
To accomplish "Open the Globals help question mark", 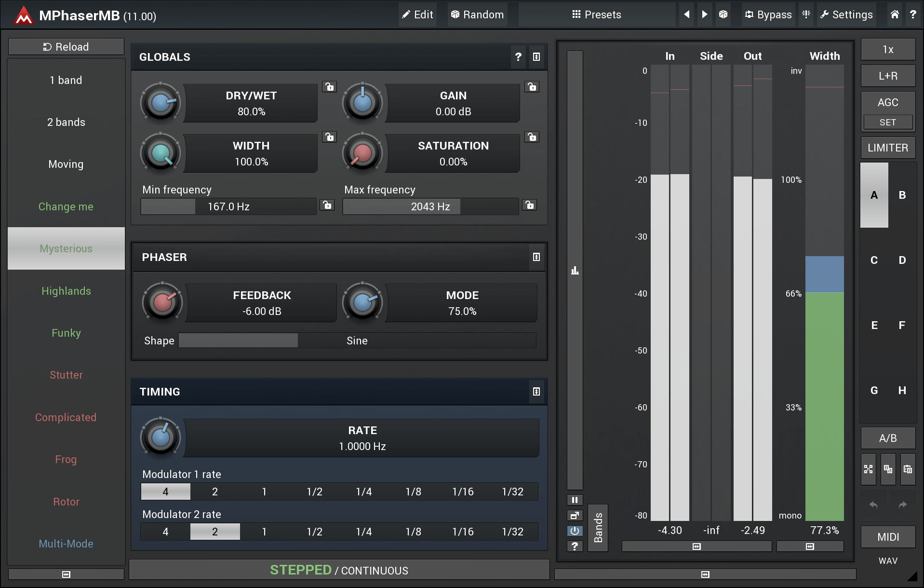I will tap(518, 57).
